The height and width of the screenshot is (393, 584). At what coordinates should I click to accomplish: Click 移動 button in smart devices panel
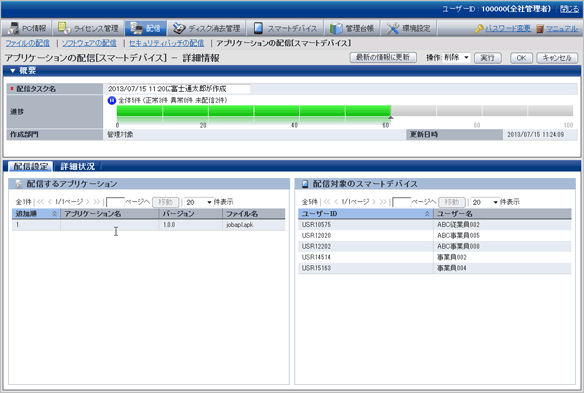coord(452,202)
